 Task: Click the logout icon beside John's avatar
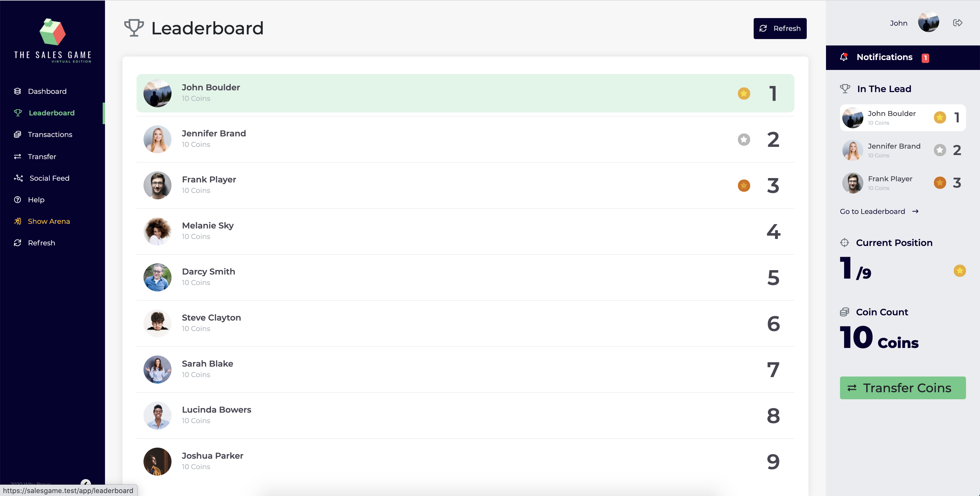pos(958,23)
